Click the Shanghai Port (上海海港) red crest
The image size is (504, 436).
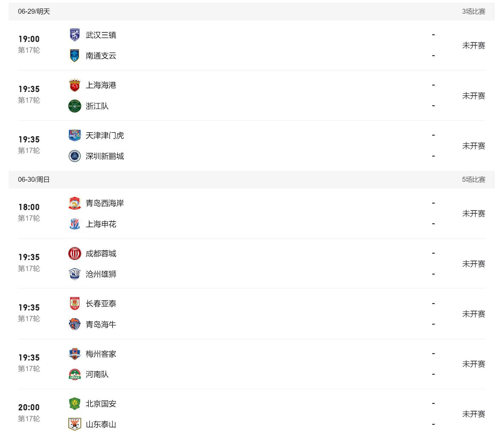(75, 85)
